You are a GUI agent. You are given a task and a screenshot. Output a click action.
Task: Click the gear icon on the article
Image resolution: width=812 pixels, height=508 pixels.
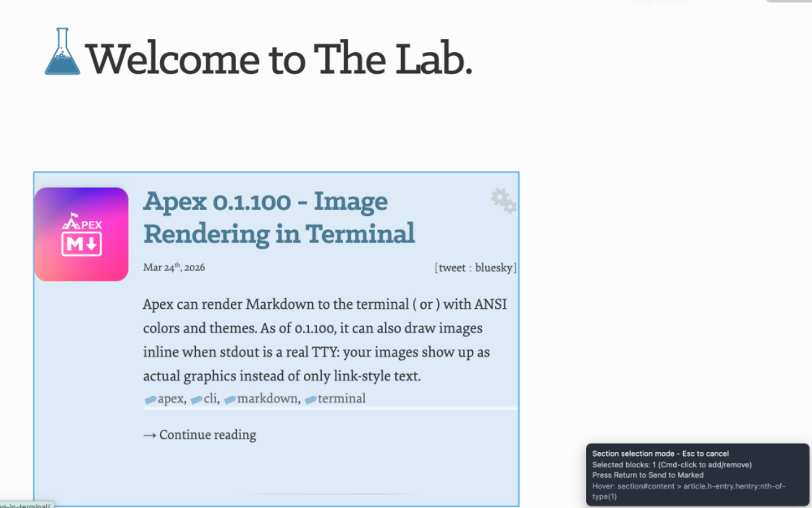[x=504, y=201]
